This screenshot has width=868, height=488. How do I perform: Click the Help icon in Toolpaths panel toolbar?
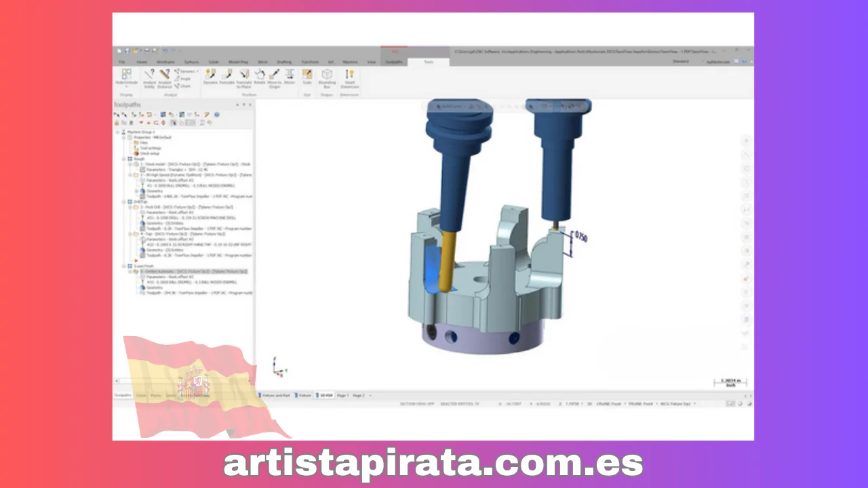[x=216, y=115]
